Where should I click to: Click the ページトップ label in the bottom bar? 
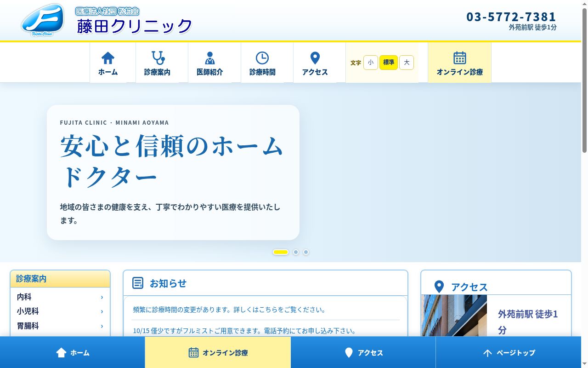[x=516, y=353]
